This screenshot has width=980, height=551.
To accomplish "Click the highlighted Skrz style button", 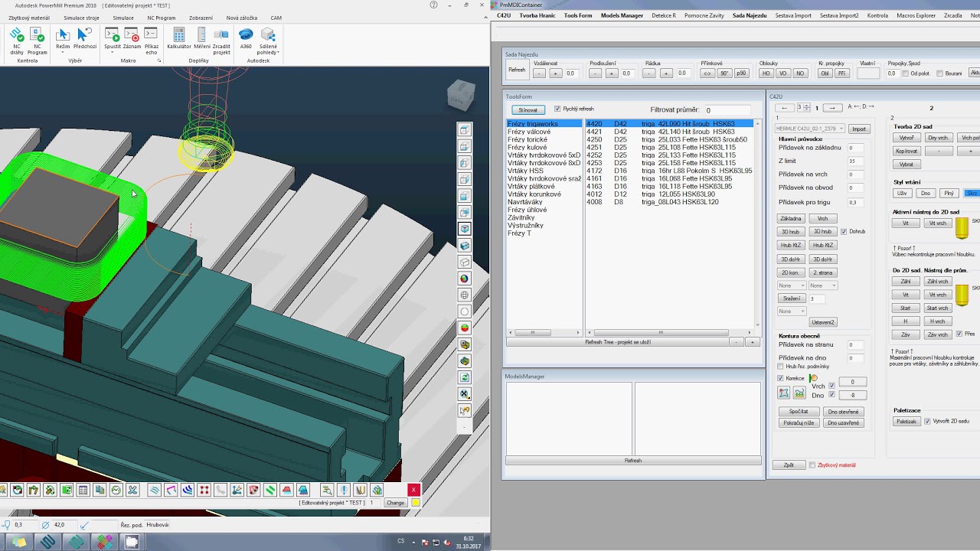I will (x=972, y=194).
